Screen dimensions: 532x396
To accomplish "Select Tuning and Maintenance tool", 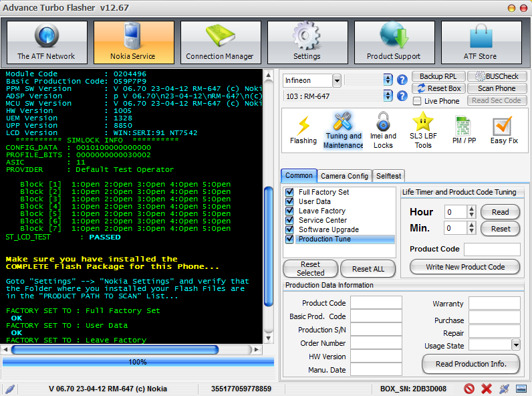I will point(343,130).
